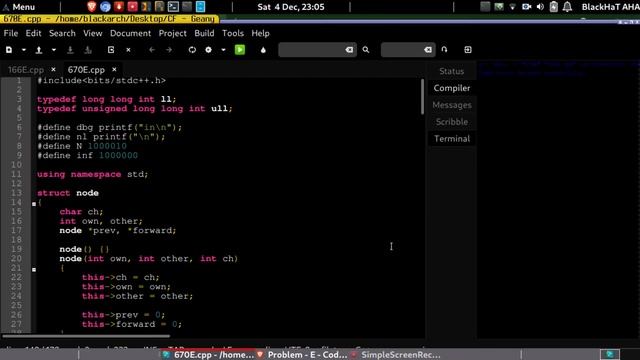
Task: Open the clock showing Sat 4 Dec, 23:05
Action: [291, 7]
